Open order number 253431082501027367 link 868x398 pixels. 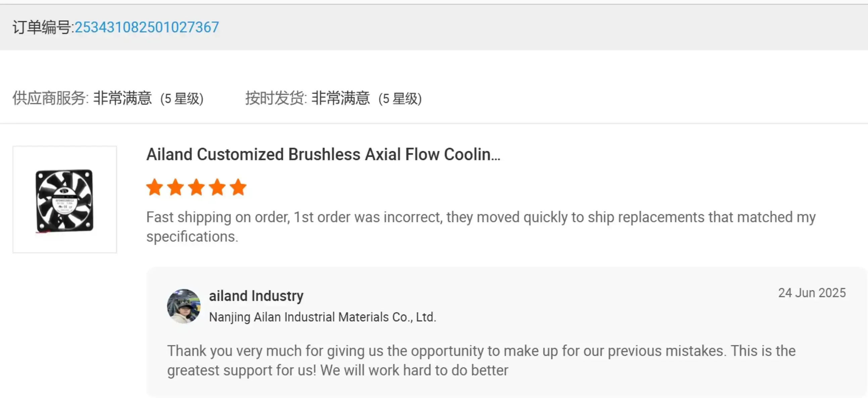pyautogui.click(x=147, y=27)
